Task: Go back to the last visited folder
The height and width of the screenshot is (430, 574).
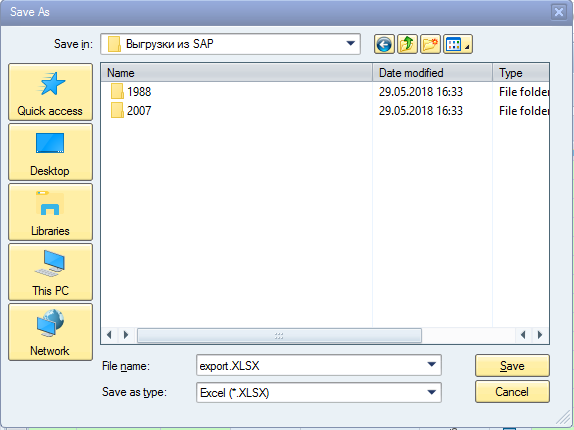Action: [x=384, y=45]
